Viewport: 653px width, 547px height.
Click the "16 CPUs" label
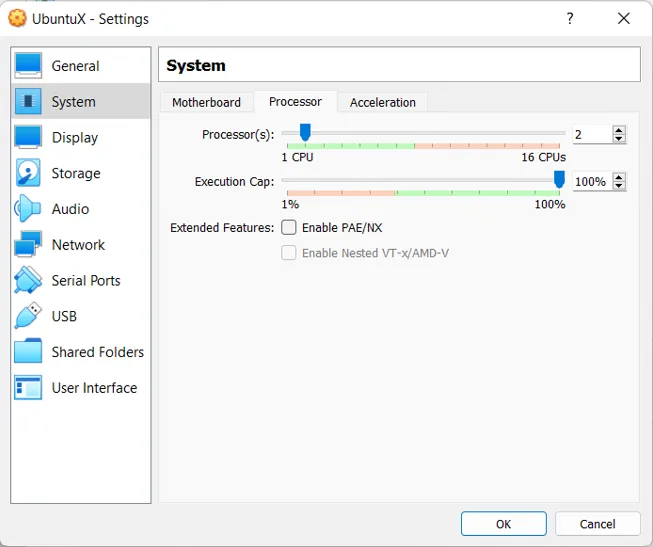click(543, 157)
